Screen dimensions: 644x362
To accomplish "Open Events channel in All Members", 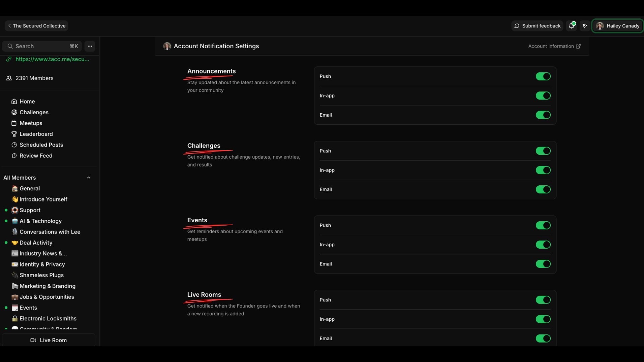I will click(x=28, y=308).
